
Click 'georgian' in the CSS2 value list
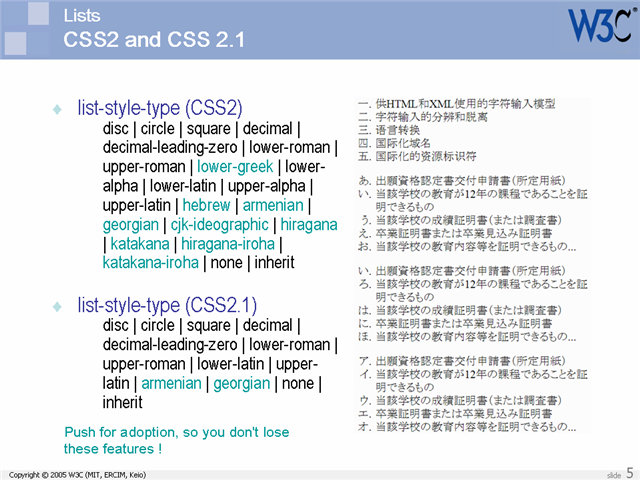click(x=131, y=224)
